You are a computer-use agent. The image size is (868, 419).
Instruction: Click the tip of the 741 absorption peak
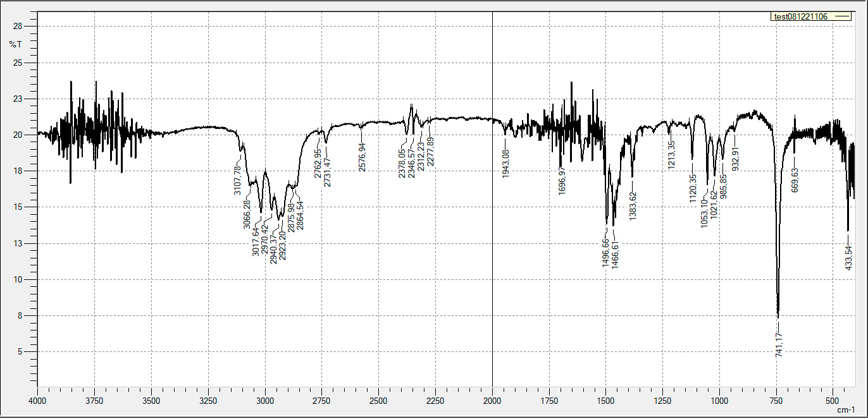[778, 316]
